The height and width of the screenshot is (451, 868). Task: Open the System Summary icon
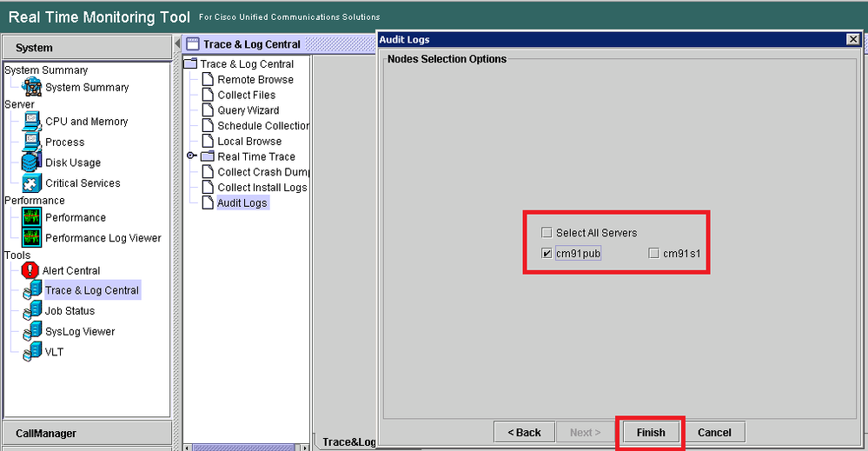pos(31,87)
